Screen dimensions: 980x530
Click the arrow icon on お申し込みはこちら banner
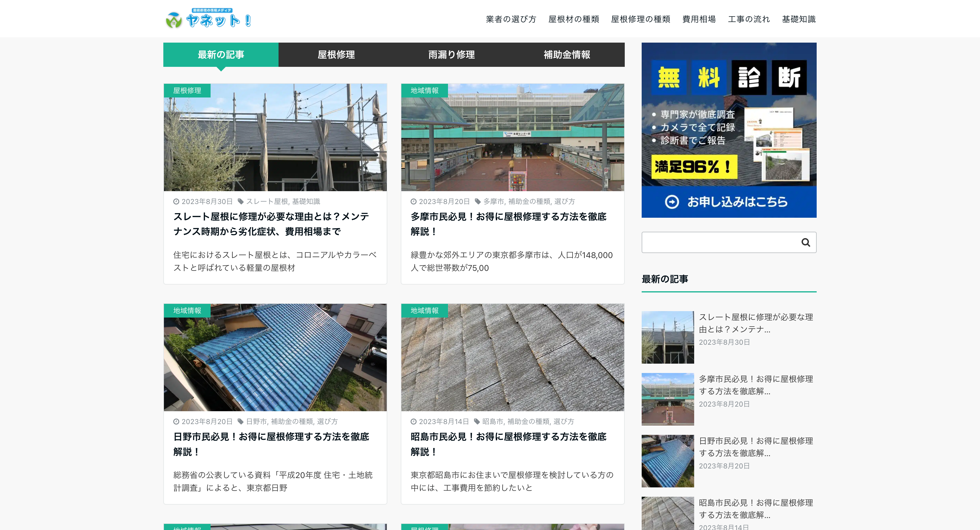[x=671, y=202]
